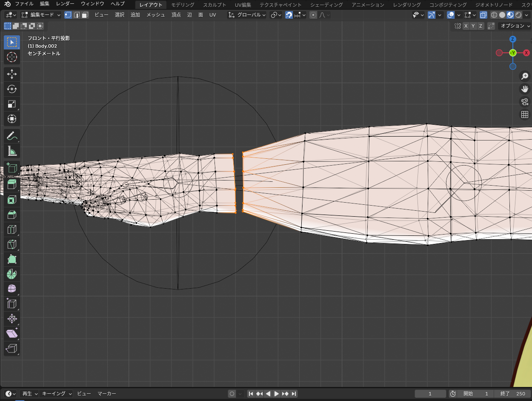Screen dimensions: 532x401
Task: Expand the オプション dropdown
Action: pos(515,26)
